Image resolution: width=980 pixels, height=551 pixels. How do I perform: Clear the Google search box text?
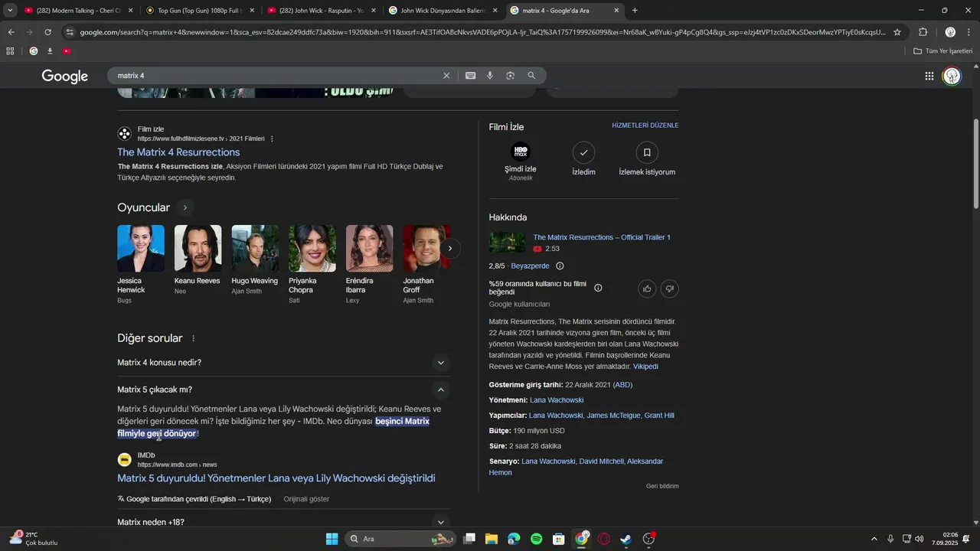click(x=446, y=76)
